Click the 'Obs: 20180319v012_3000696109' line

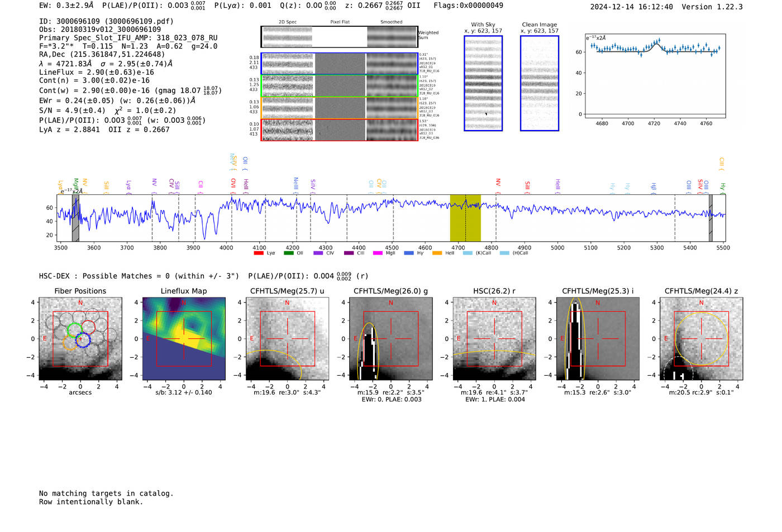coord(100,30)
